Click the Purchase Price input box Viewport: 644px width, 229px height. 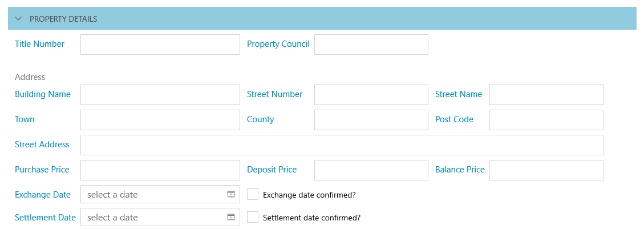coord(160,170)
